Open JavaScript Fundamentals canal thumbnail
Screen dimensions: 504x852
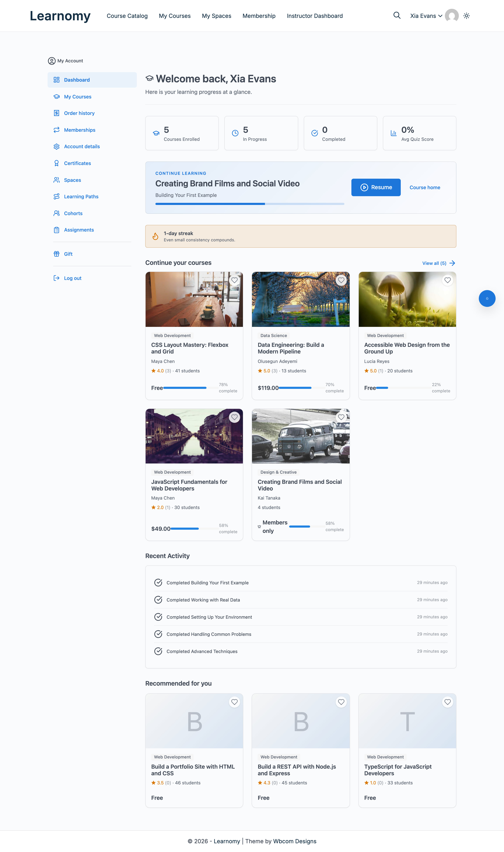[x=194, y=436]
